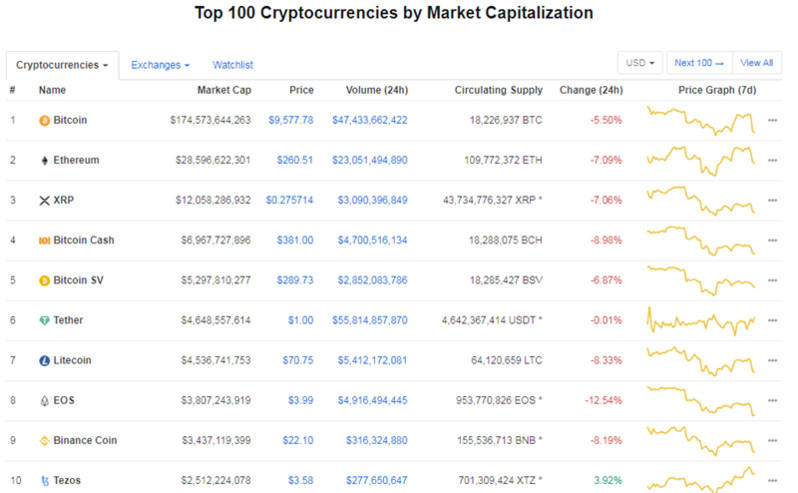Open the Bitcoin SV name link
The width and height of the screenshot is (798, 493).
click(78, 280)
